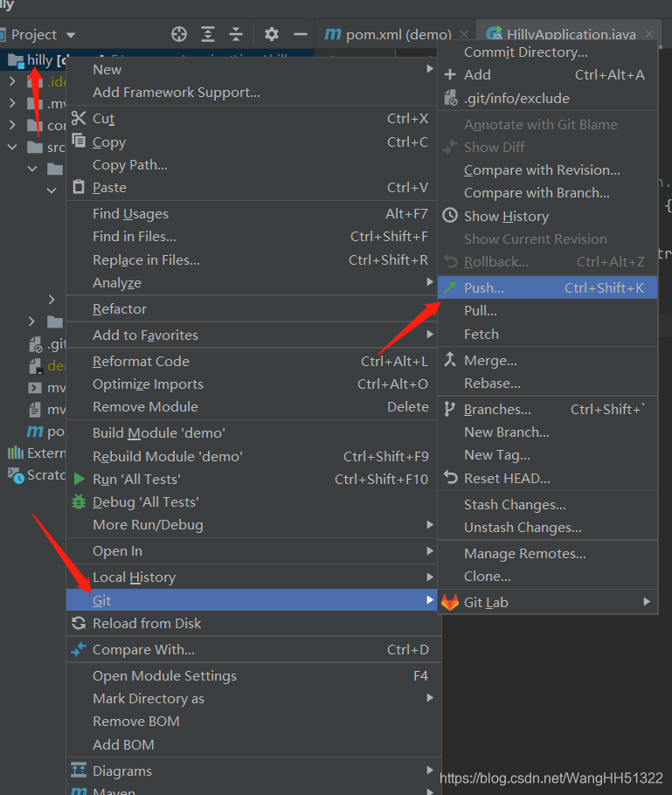
Task: Close the pom.xml (demo) editor tab
Action: 463,33
